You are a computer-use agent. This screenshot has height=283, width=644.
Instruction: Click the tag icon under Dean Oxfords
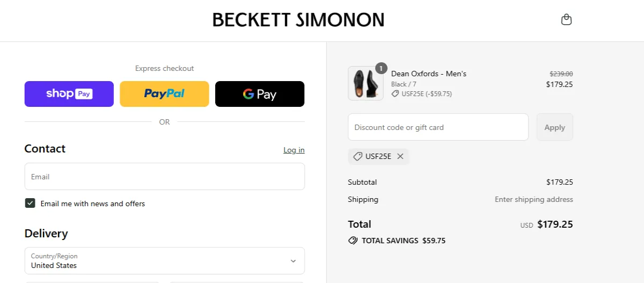(x=395, y=93)
